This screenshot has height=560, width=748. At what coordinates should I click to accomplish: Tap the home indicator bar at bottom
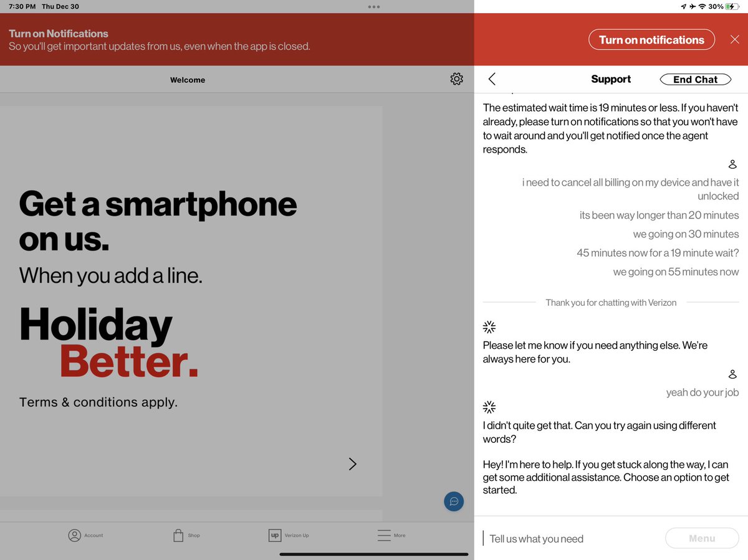[374, 554]
